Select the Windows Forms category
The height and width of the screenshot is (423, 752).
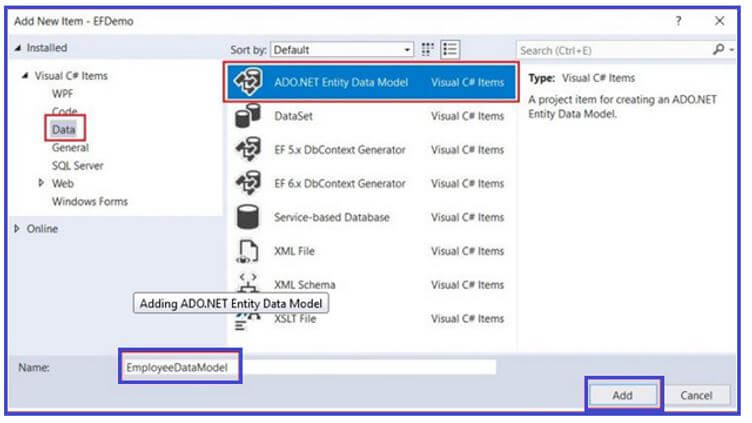click(90, 201)
